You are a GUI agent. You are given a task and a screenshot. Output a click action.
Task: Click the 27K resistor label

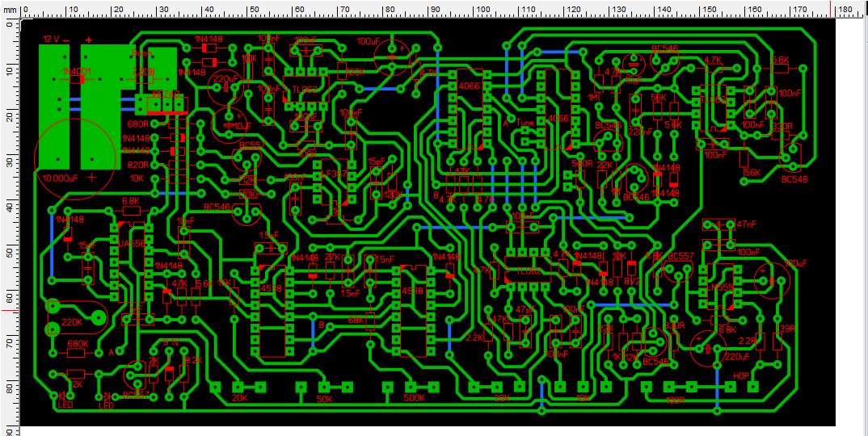pos(332,258)
